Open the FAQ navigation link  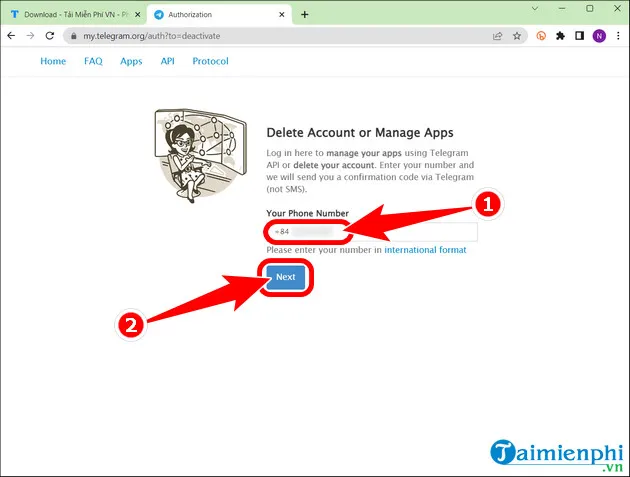tap(93, 61)
